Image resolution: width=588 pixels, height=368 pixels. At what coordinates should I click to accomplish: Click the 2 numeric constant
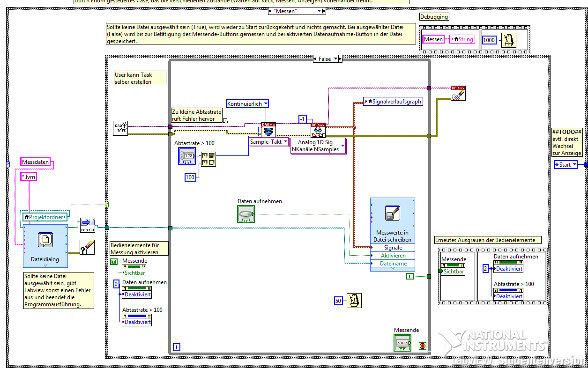click(485, 268)
